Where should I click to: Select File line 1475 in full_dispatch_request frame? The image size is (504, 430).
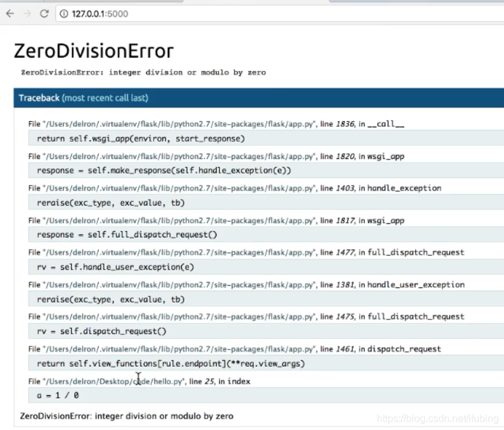(246, 317)
